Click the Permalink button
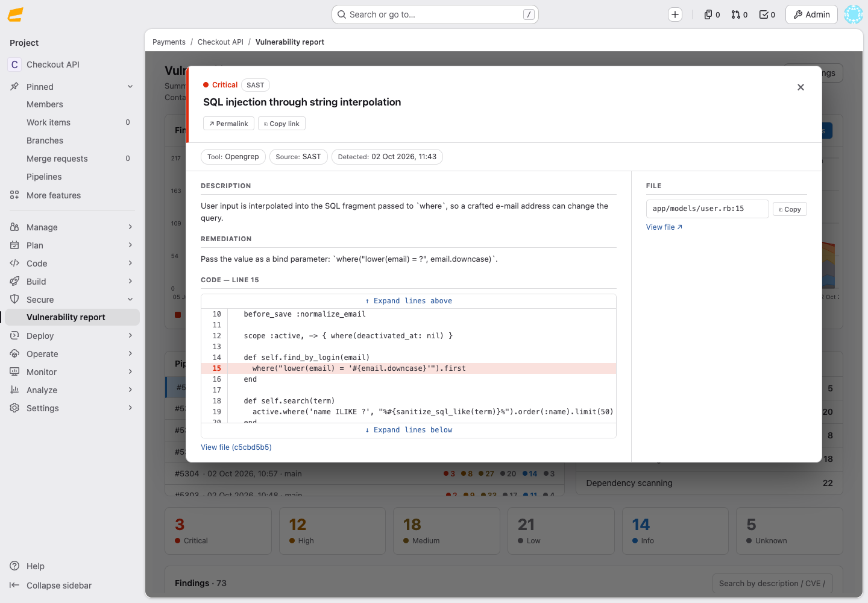 point(228,124)
